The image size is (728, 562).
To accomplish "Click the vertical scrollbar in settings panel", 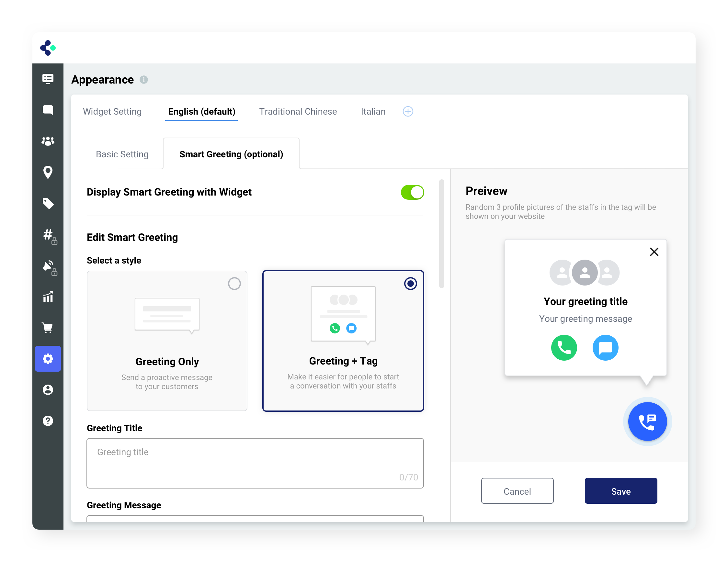I will tap(441, 233).
